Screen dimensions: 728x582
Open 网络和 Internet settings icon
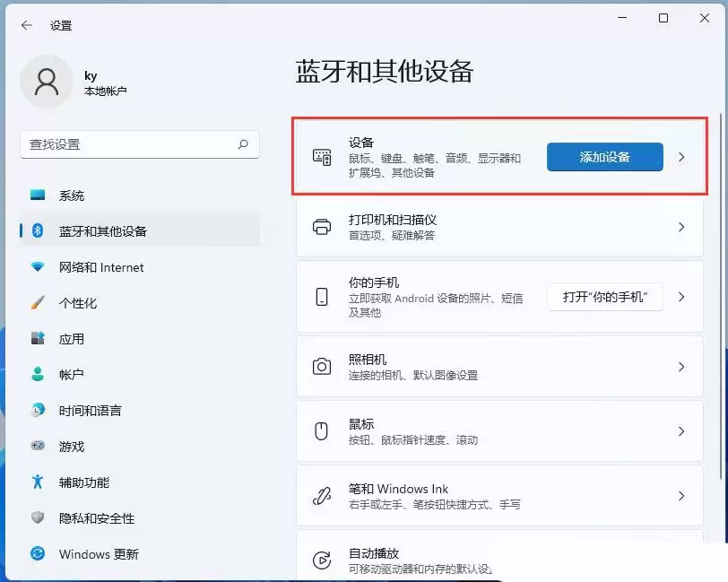click(x=36, y=267)
